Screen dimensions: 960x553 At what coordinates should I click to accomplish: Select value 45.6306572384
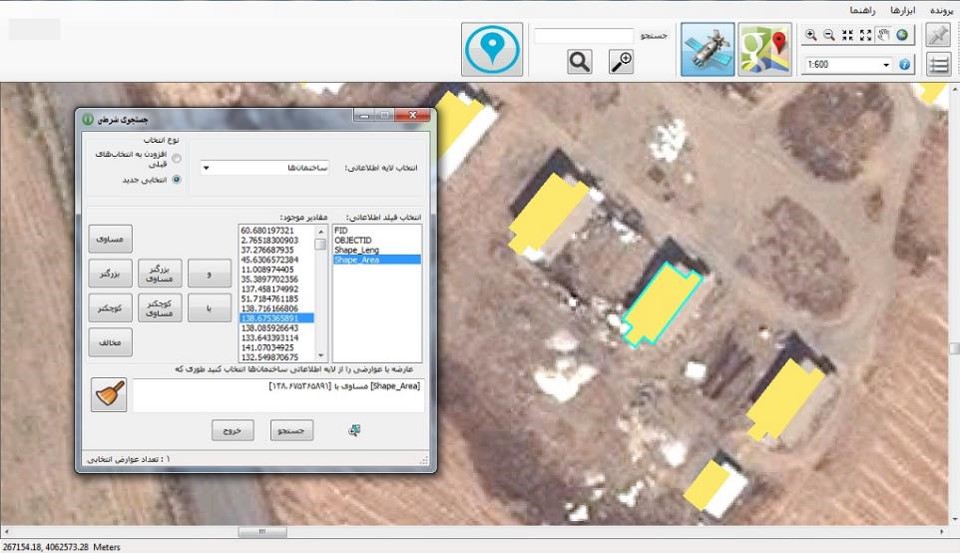pos(277,260)
